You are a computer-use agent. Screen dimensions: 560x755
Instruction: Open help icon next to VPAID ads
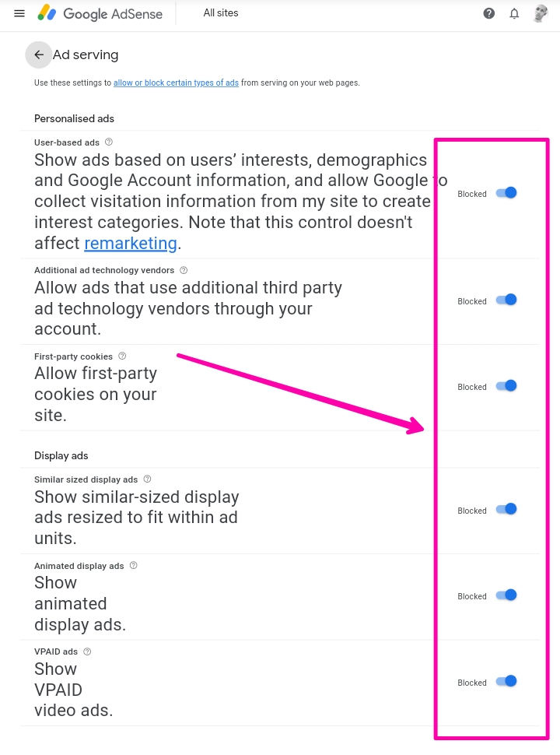[x=87, y=651]
